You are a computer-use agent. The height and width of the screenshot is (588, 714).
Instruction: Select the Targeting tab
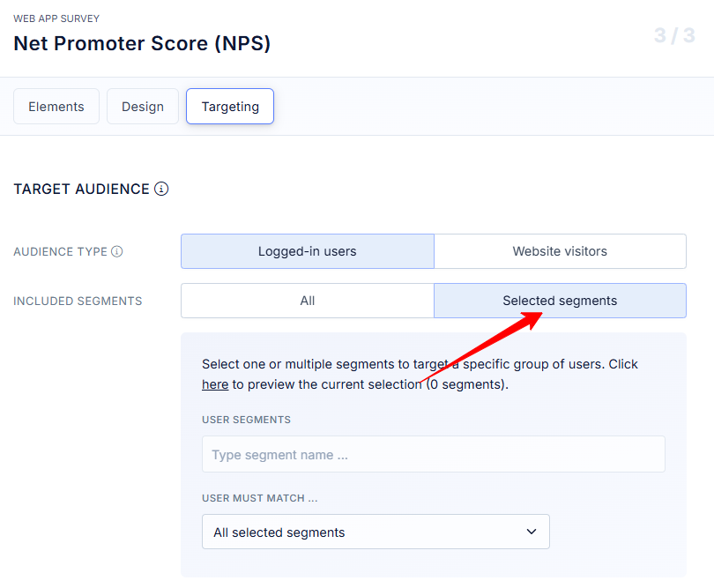230,107
